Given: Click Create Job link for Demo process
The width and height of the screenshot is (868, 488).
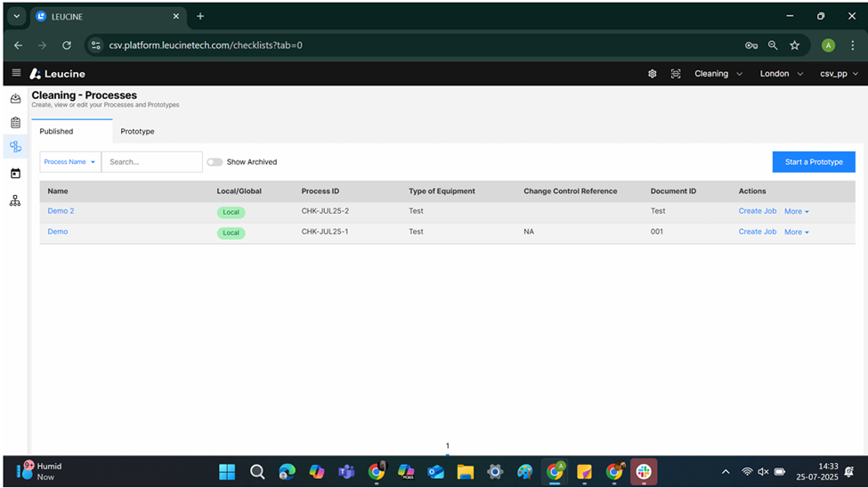Looking at the screenshot, I should click(x=757, y=232).
